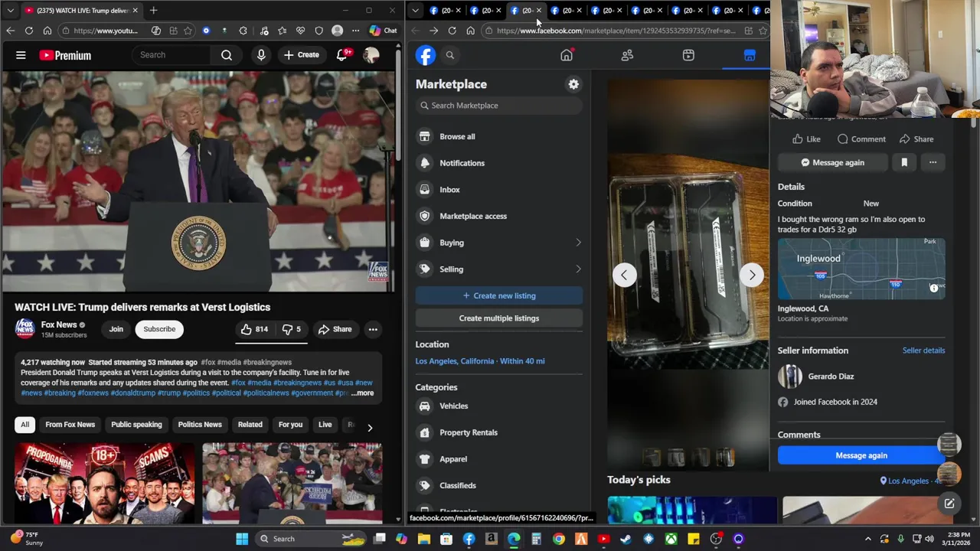
Task: Change the Los Angeles, California location link
Action: coord(480,361)
